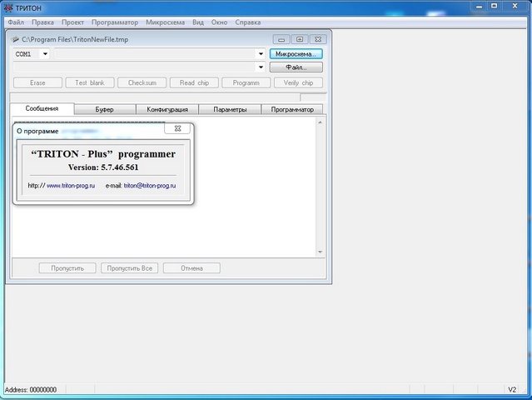Click the Programm button
This screenshot has width=532, height=400.
pos(246,82)
